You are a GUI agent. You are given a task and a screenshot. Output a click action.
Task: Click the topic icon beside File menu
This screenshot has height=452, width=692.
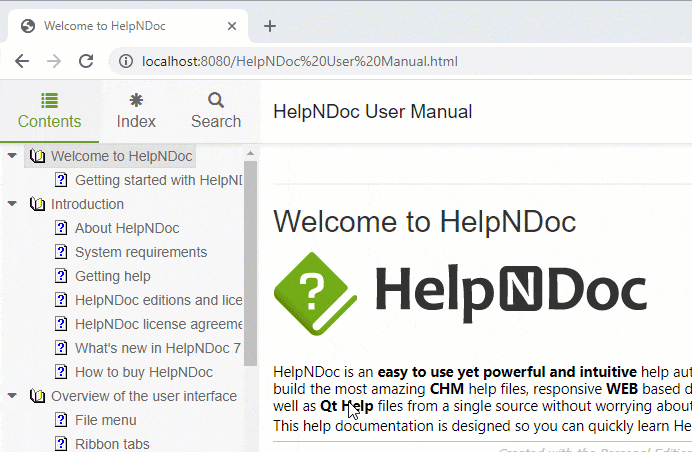point(61,420)
